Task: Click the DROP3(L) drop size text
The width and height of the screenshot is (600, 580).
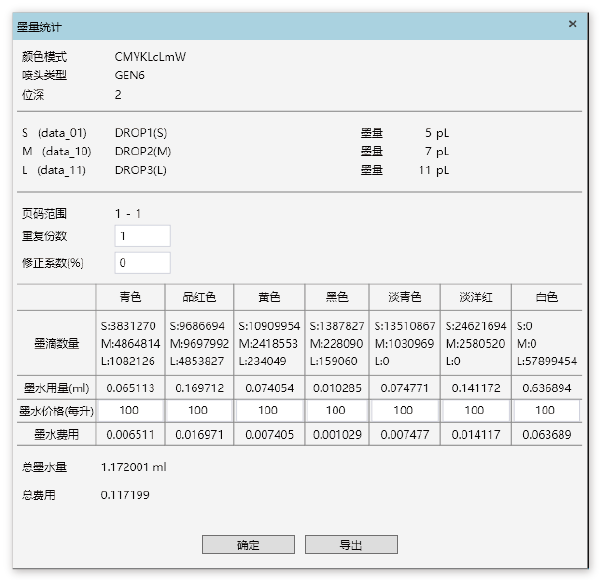Action: pos(141,171)
